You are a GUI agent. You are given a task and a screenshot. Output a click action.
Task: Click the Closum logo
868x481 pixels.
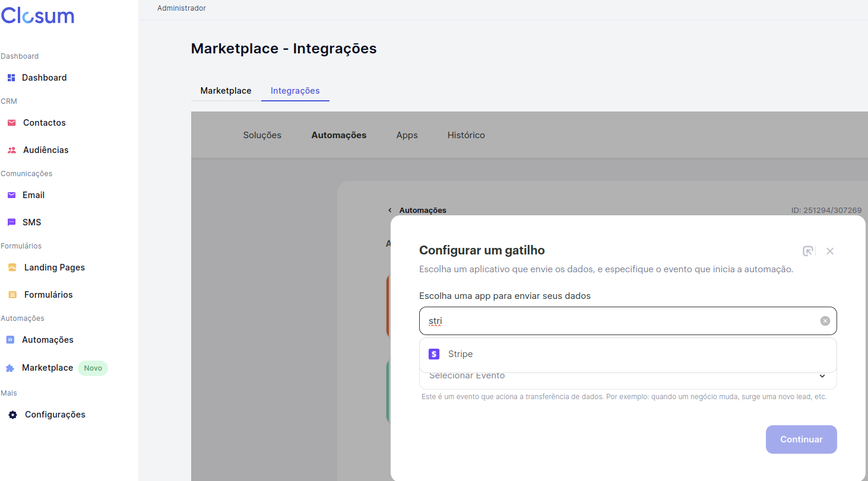pyautogui.click(x=37, y=15)
